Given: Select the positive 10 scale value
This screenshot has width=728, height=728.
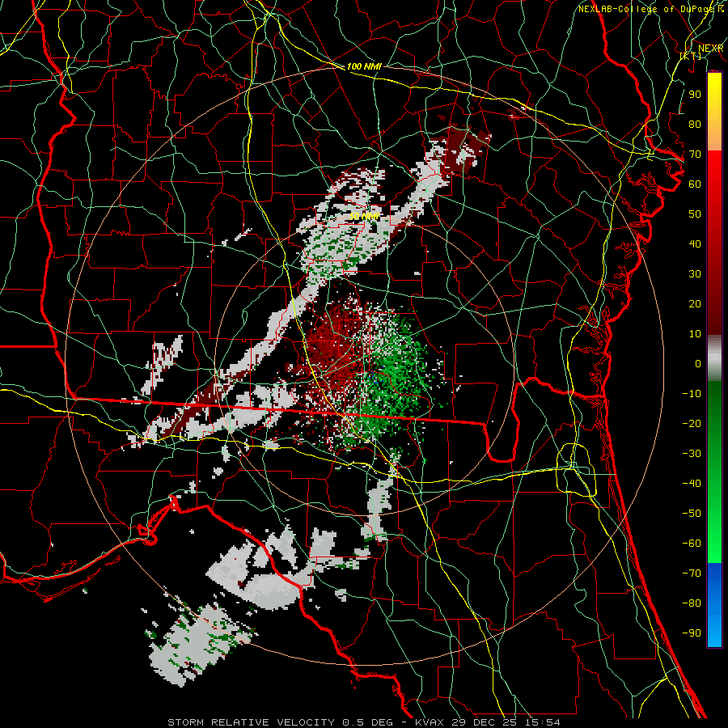Looking at the screenshot, I should [695, 334].
